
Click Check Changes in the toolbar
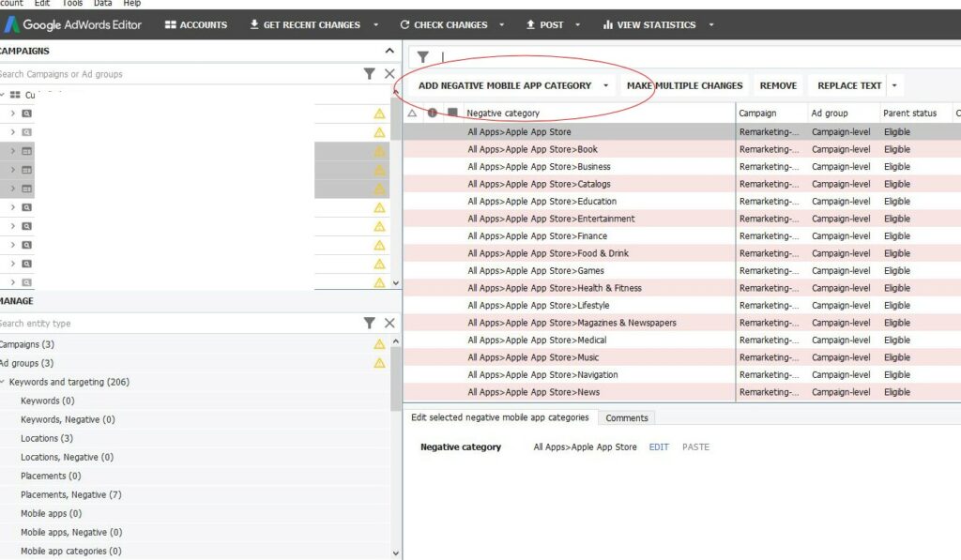(444, 24)
